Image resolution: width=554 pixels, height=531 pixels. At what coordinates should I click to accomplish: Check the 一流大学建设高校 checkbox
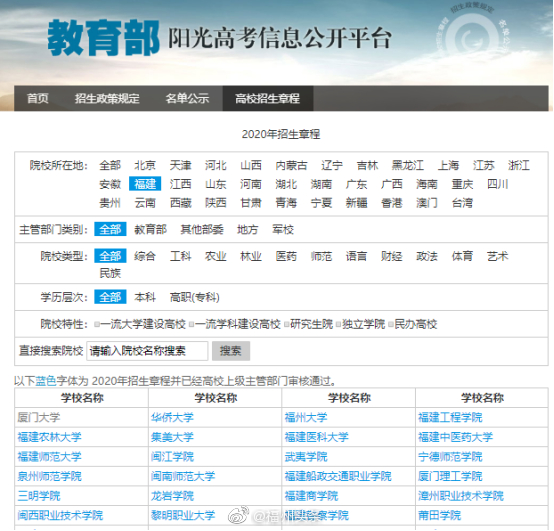pyautogui.click(x=97, y=324)
